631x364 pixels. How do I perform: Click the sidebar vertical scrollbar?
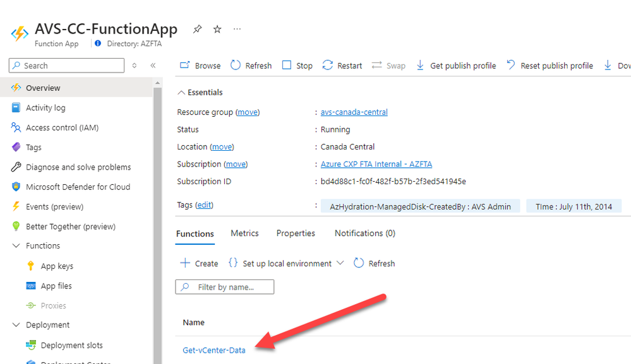pyautogui.click(x=157, y=225)
